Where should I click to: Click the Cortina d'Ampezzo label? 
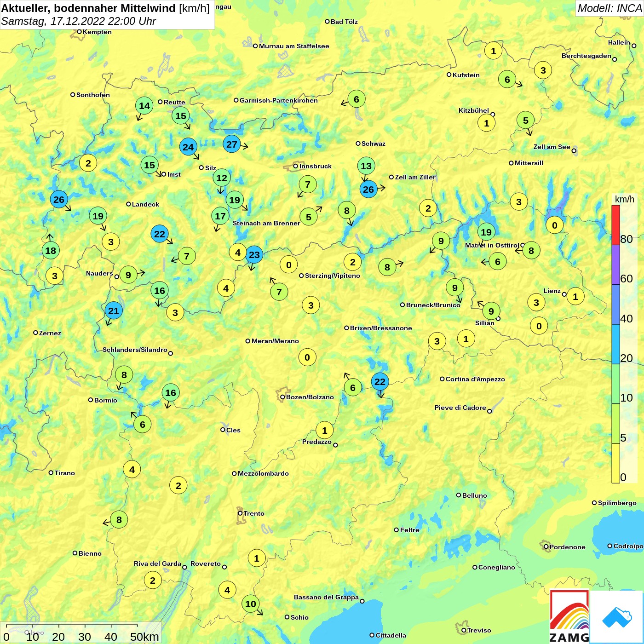pos(475,379)
